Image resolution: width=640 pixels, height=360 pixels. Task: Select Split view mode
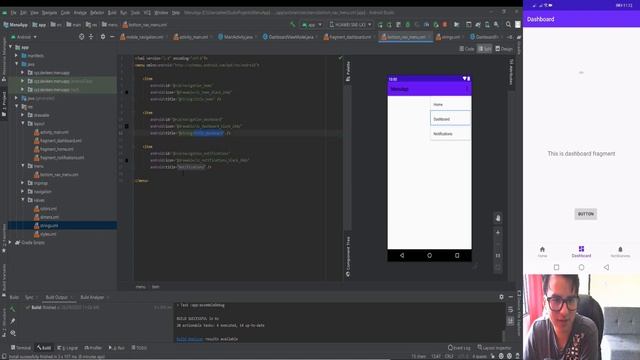(x=484, y=49)
